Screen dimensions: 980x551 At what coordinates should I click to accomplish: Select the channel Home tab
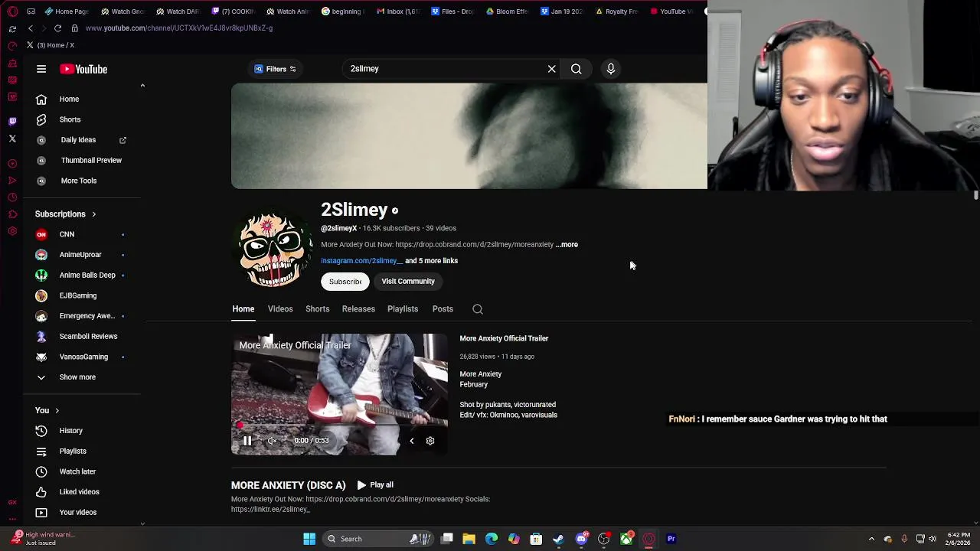[243, 309]
